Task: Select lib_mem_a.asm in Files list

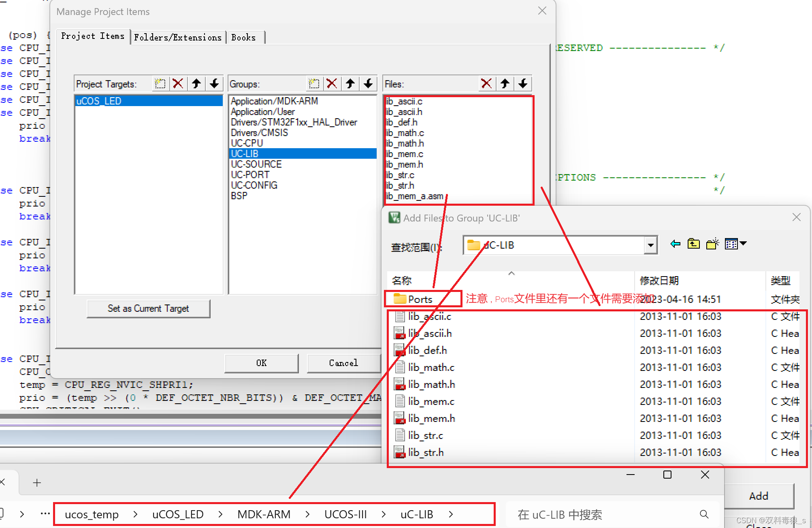Action: [415, 196]
